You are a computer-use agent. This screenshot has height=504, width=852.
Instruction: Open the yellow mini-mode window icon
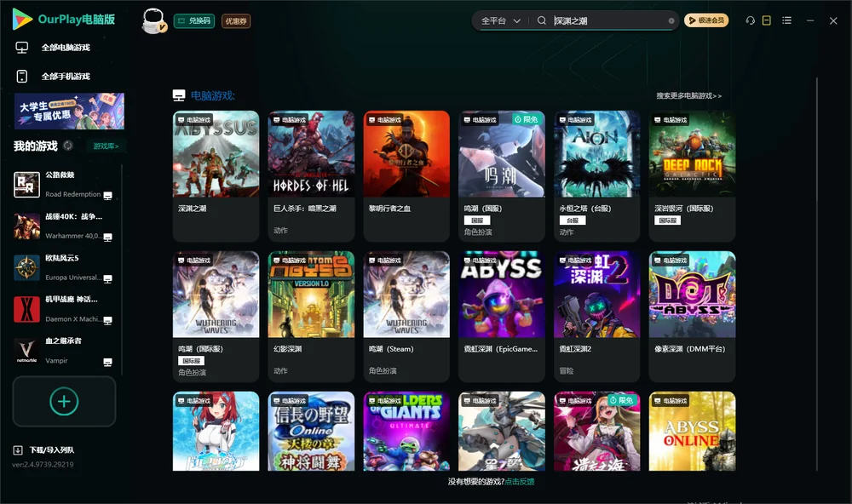click(x=766, y=20)
